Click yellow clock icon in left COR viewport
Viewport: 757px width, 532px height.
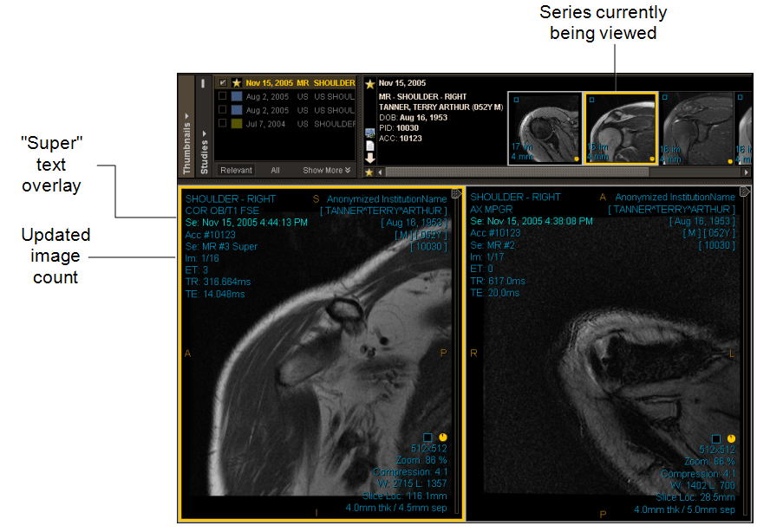tap(442, 438)
